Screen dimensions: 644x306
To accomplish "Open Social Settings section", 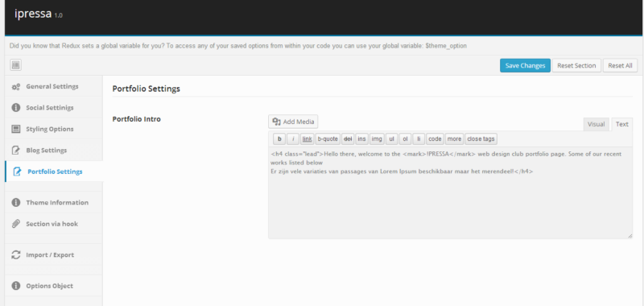I will [x=54, y=108].
